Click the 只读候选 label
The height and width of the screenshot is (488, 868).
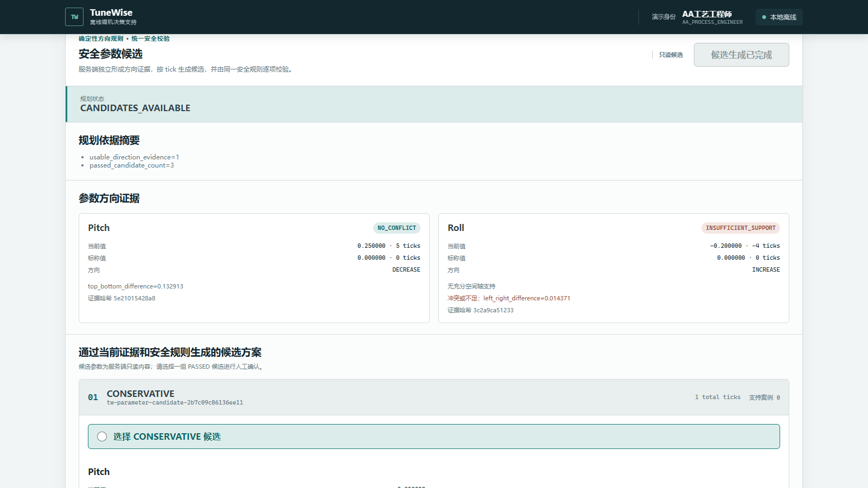point(671,55)
